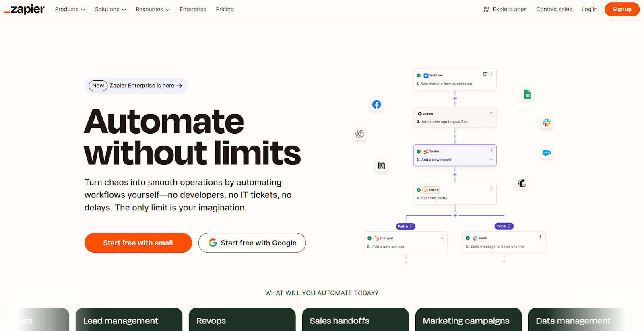The height and width of the screenshot is (331, 644).
Task: Click the Paths icon in step 4
Action: coord(426,190)
